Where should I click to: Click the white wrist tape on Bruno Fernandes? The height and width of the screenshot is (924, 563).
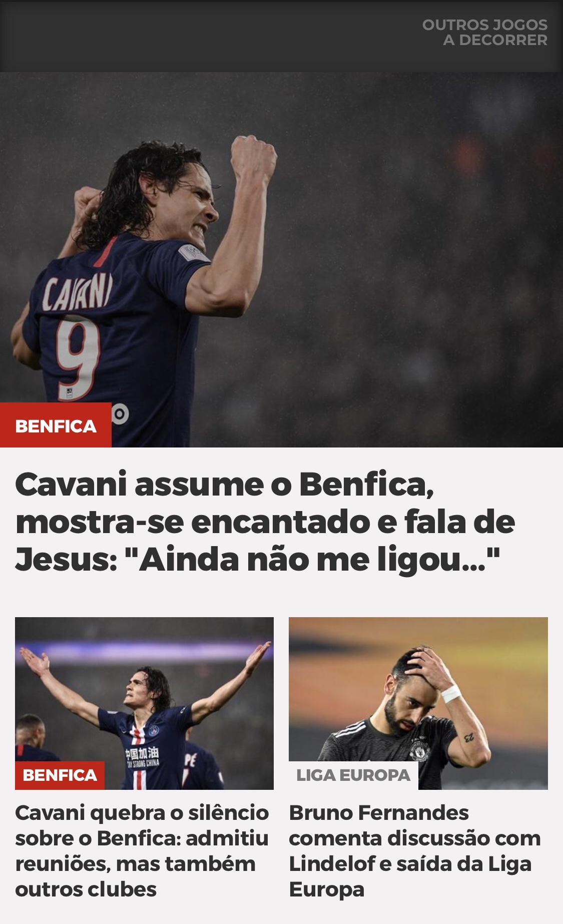point(451,693)
